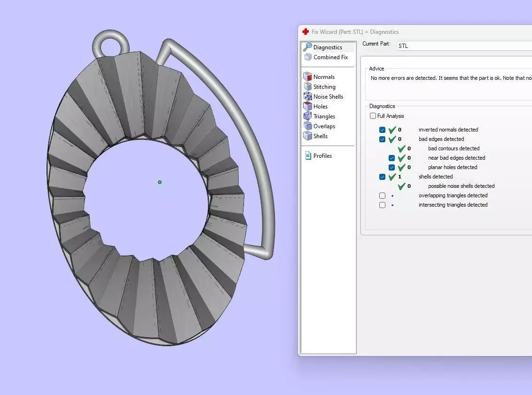This screenshot has height=395, width=532.
Task: Switch to the Diagnostics page label
Action: click(328, 47)
